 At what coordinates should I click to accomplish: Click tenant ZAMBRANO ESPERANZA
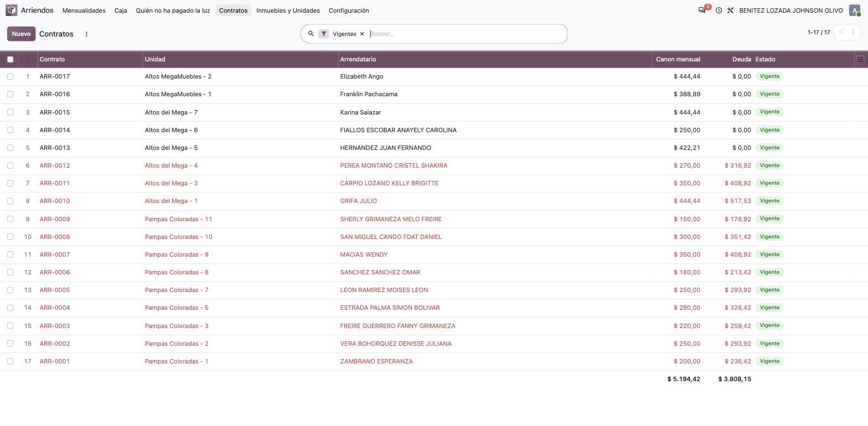(376, 361)
